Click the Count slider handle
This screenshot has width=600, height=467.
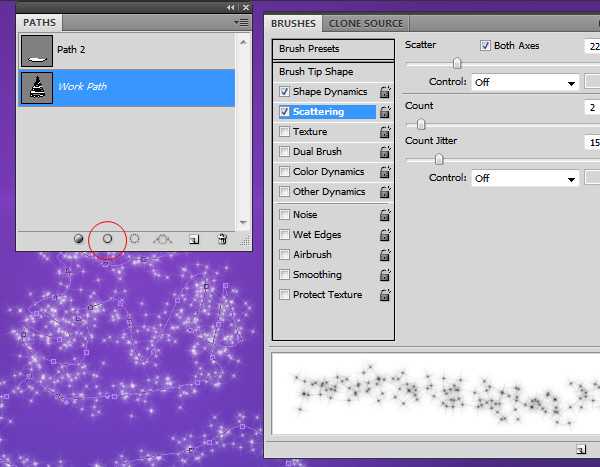coord(421,125)
